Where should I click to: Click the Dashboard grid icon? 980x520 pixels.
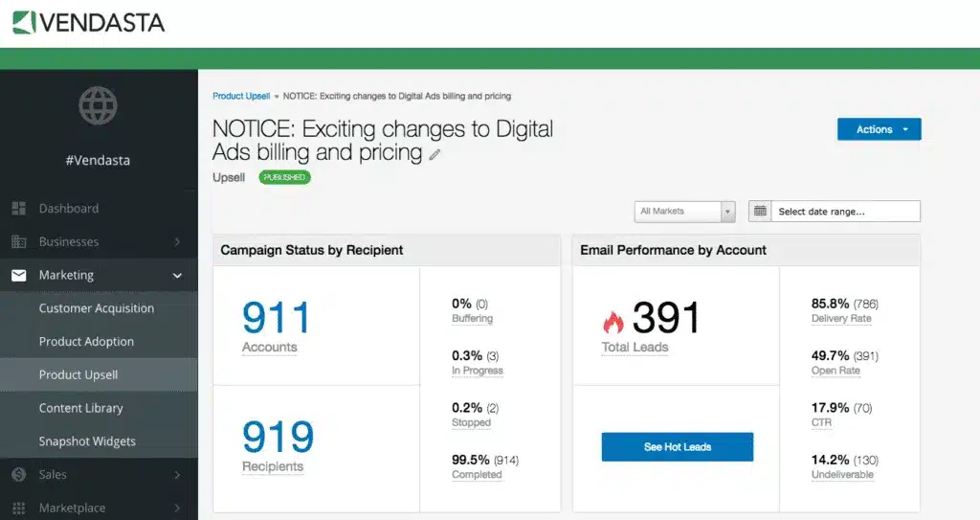(18, 209)
